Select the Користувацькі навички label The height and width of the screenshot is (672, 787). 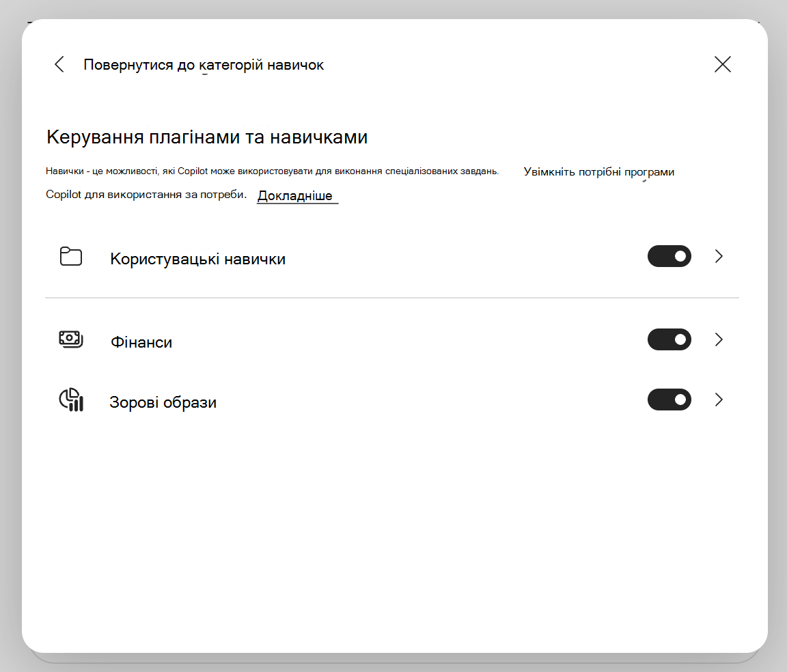197,259
